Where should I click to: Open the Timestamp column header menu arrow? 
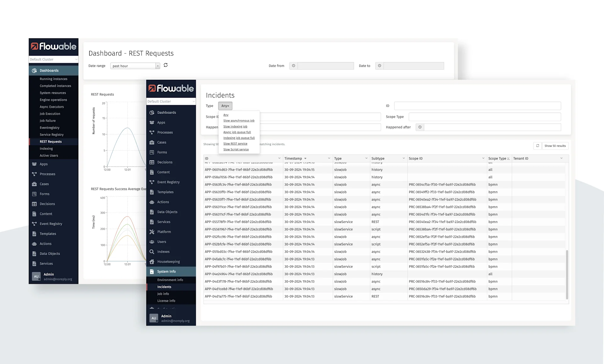pyautogui.click(x=329, y=158)
